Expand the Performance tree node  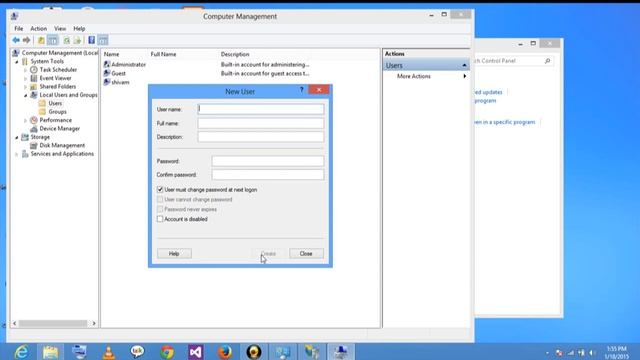click(x=25, y=120)
